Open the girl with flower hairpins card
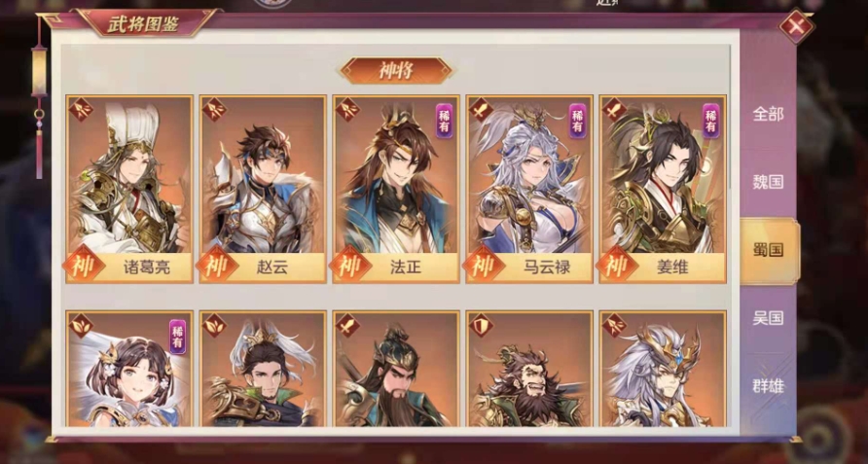The height and width of the screenshot is (464, 868). (x=129, y=369)
